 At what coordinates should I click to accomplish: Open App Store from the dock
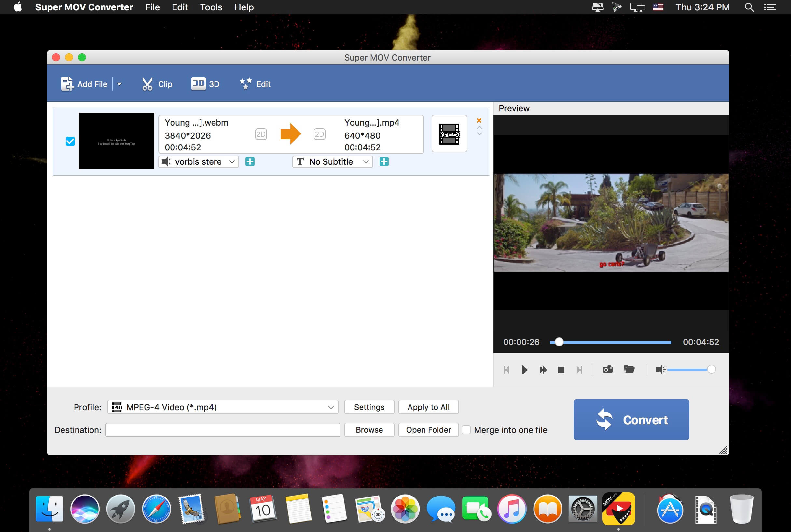coord(670,509)
